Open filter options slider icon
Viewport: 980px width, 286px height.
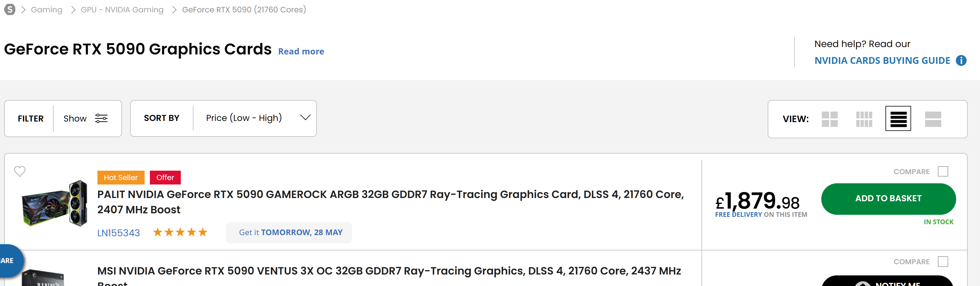pos(101,118)
